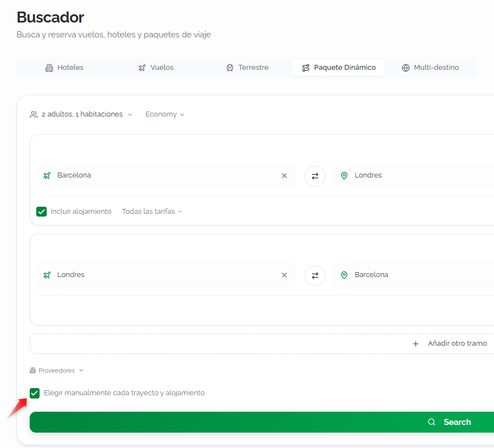494x448 pixels.
Task: Click the Londres destination input field
Action: tap(414, 175)
